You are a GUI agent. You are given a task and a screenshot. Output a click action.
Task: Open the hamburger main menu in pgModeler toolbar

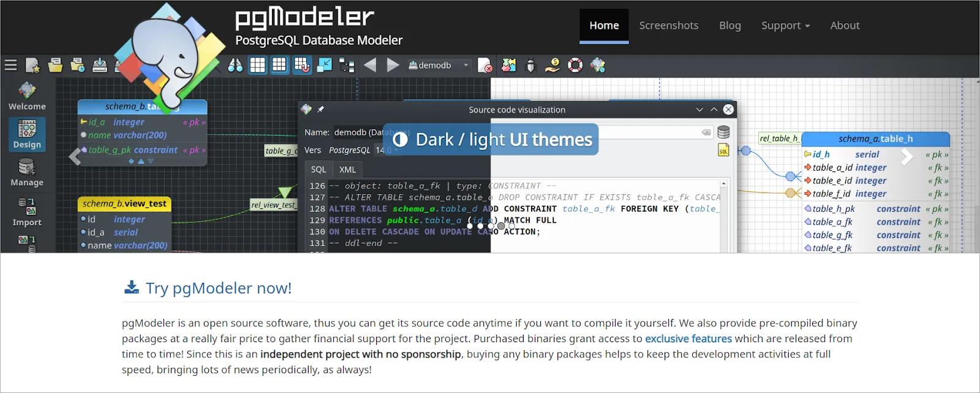tap(10, 65)
